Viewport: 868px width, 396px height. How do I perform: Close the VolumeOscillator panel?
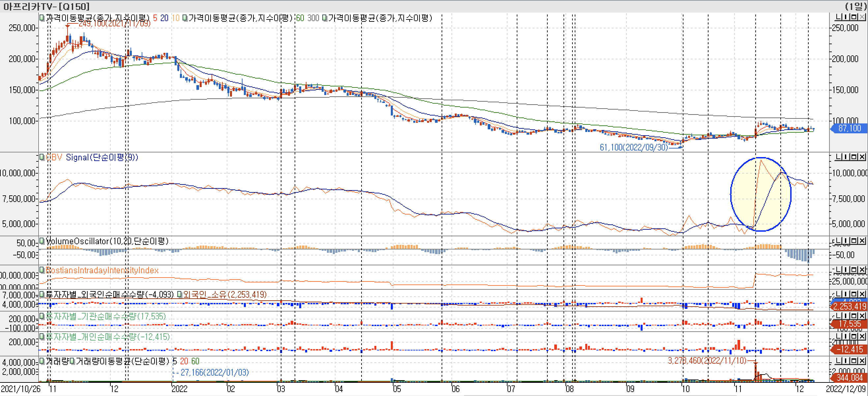pos(862,240)
